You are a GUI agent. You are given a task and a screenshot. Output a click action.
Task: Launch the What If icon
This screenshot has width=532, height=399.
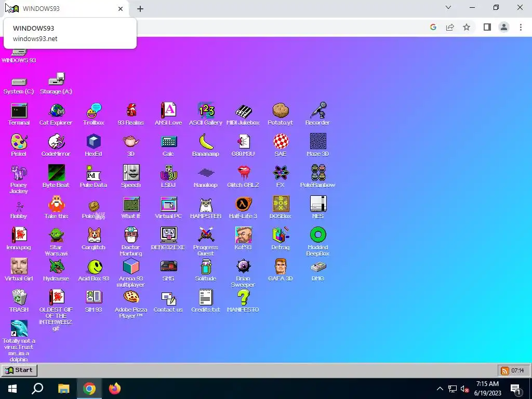click(x=131, y=204)
